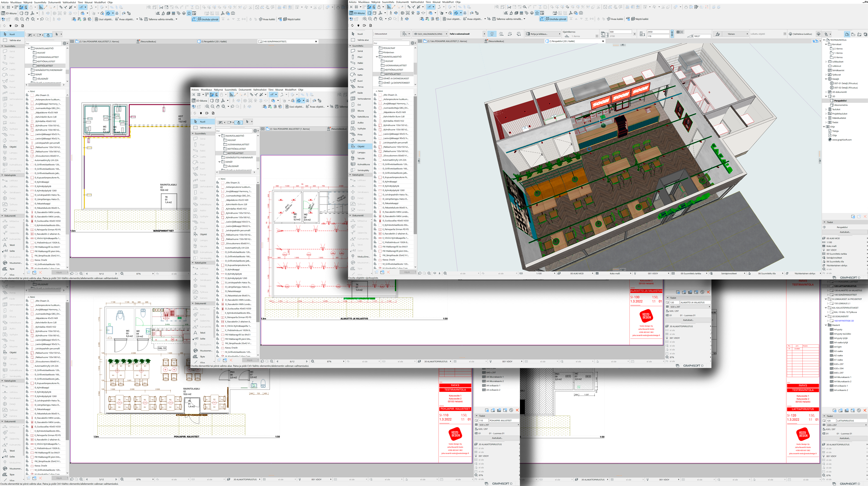Select the Seinä tool in 3D window
The image size is (868, 486).
tap(360, 51)
